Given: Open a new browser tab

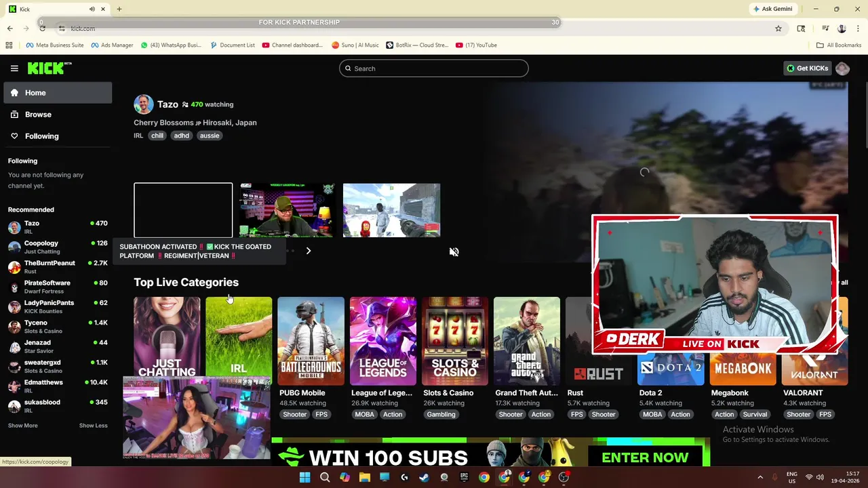Looking at the screenshot, I should click(x=119, y=9).
